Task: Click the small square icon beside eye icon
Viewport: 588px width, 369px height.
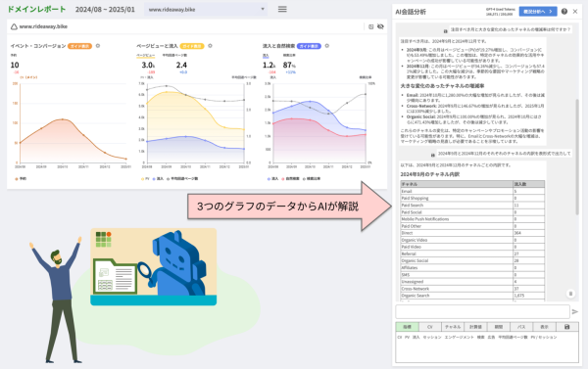Action: pyautogui.click(x=370, y=26)
